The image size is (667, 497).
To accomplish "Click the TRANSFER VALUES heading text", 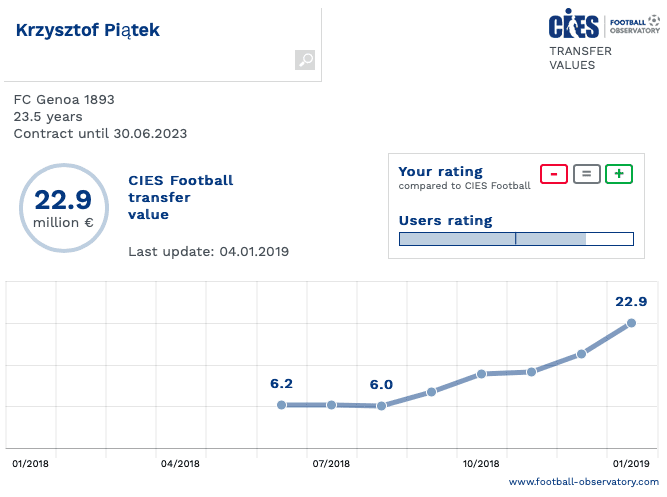I will (x=573, y=58).
